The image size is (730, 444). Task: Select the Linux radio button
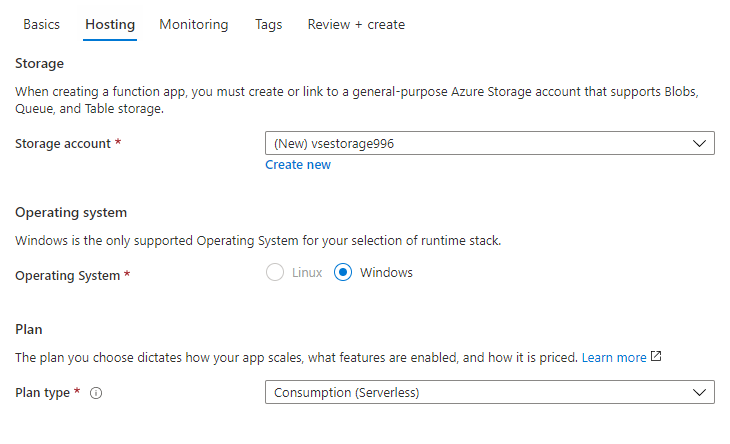[275, 272]
